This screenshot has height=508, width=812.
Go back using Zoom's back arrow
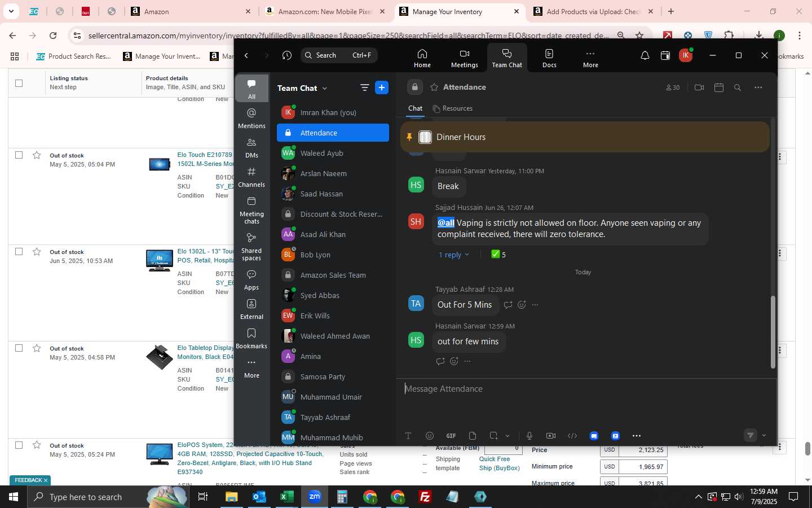click(246, 55)
